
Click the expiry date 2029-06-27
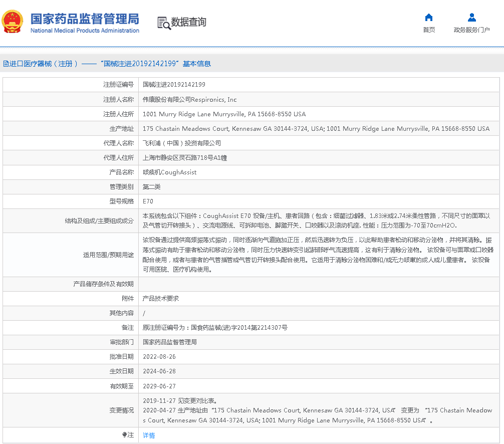[x=159, y=386]
